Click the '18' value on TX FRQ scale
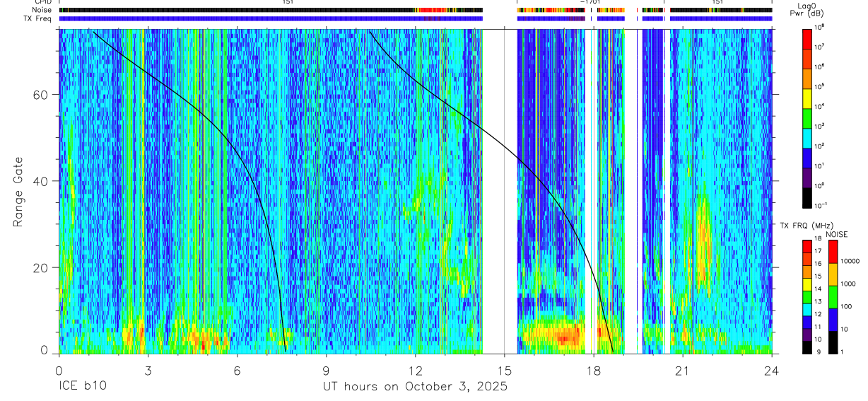 [x=819, y=240]
